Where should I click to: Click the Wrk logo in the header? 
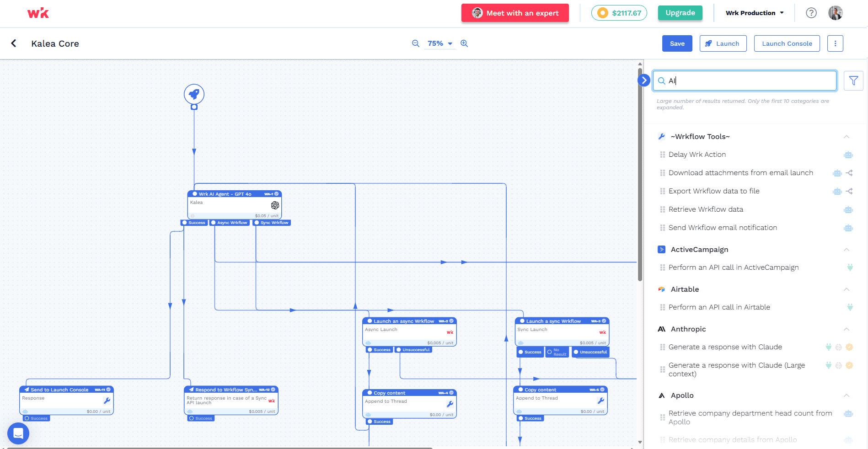[38, 13]
